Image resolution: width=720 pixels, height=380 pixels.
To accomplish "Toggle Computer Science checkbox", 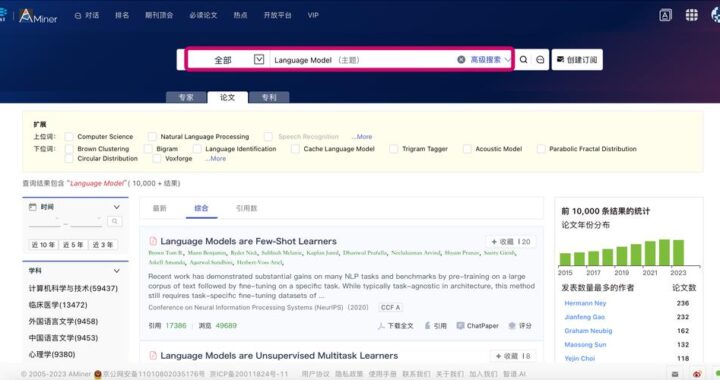I will coord(69,137).
